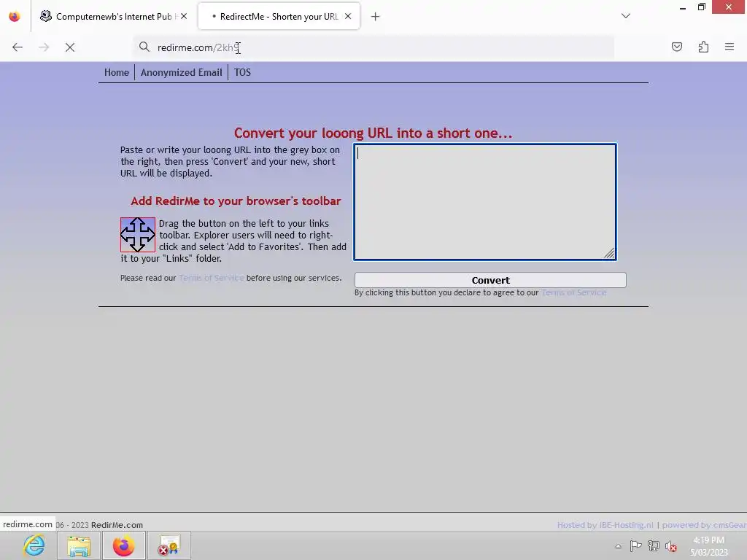Open File Explorer from the taskbar

(x=79, y=545)
